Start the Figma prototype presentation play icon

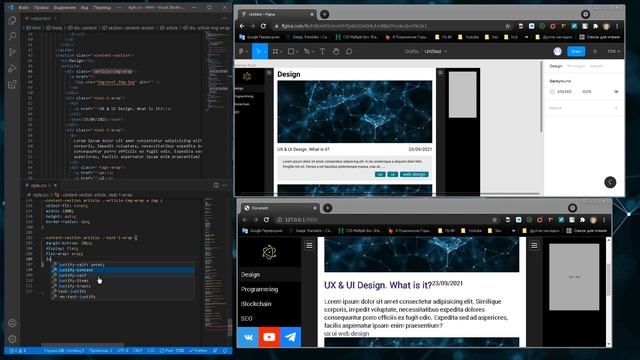coord(595,51)
